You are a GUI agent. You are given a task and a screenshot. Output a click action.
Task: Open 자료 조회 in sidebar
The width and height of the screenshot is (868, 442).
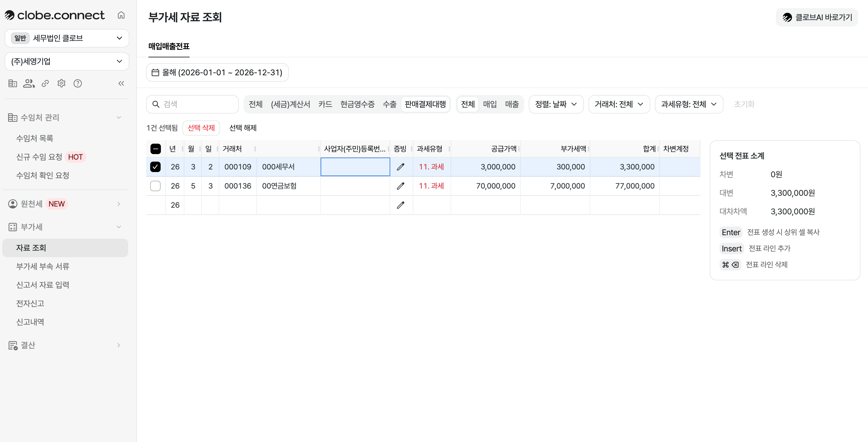[65, 248]
